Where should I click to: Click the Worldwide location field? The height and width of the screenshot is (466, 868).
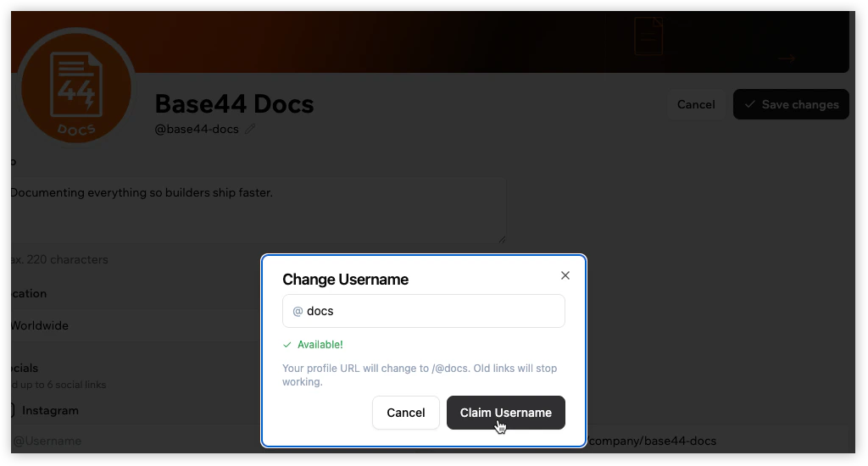[x=136, y=325]
